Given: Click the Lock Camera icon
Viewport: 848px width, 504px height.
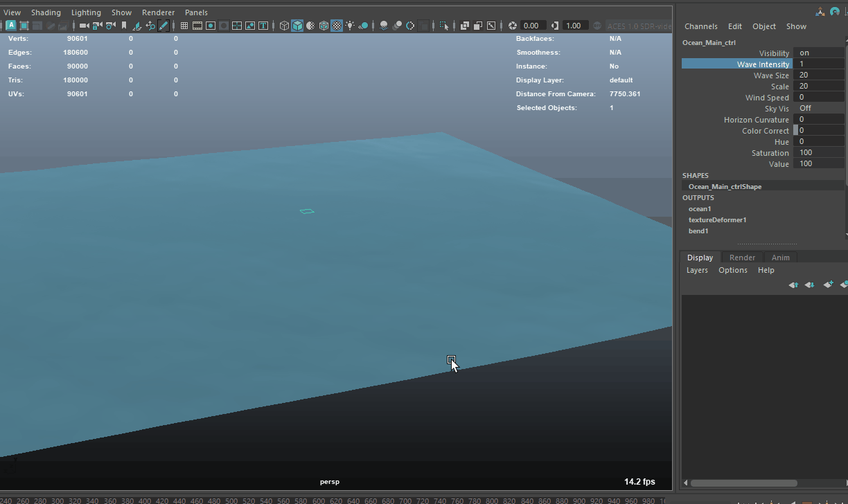Looking at the screenshot, I should pyautogui.click(x=98, y=26).
